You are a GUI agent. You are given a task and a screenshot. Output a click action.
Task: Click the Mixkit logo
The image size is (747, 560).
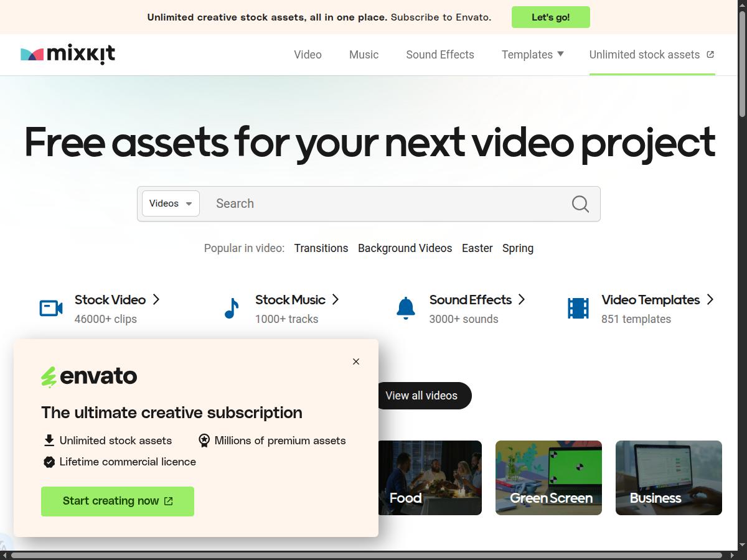68,55
